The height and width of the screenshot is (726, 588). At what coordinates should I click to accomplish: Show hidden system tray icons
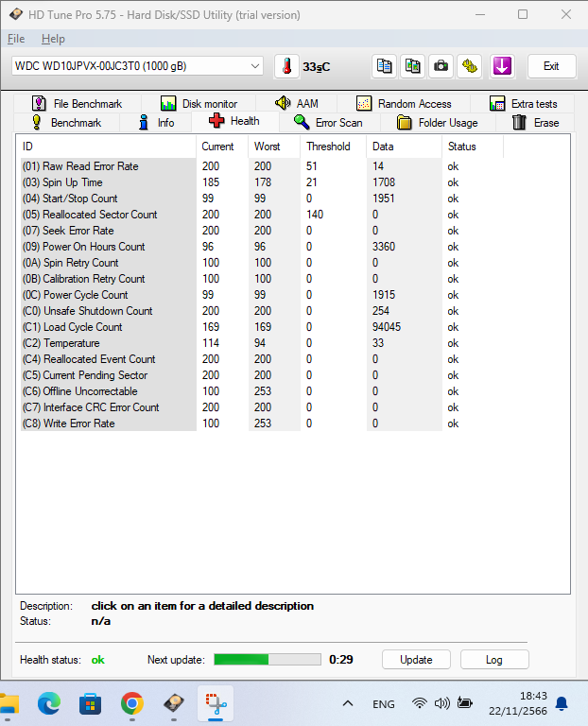pos(348,703)
